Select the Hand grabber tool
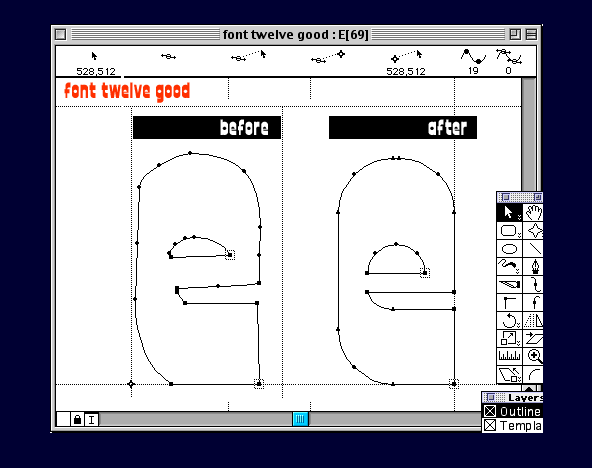The height and width of the screenshot is (468, 592). pos(534,213)
